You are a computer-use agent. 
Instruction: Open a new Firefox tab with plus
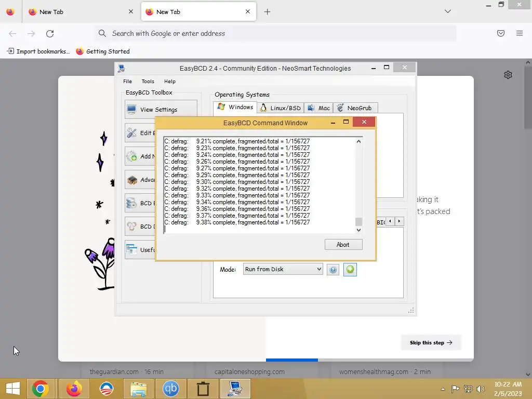tap(268, 12)
